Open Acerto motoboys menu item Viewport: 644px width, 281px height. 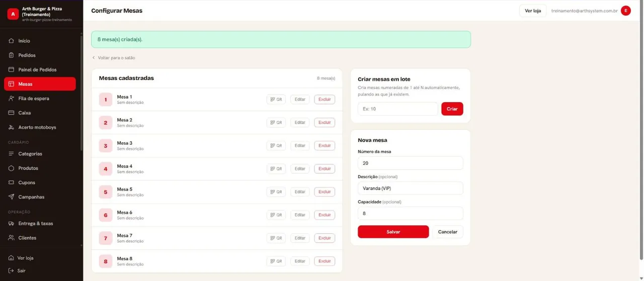click(40, 127)
